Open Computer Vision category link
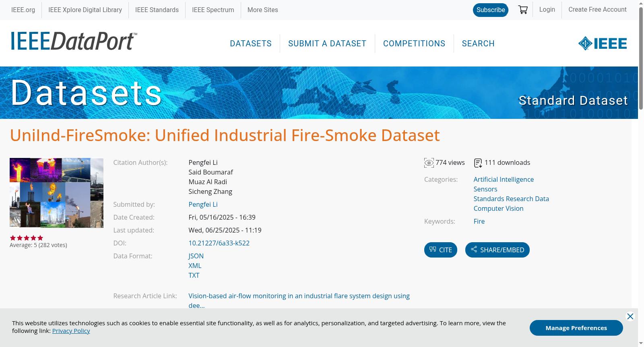Screen dimensions: 644x347 (498, 208)
